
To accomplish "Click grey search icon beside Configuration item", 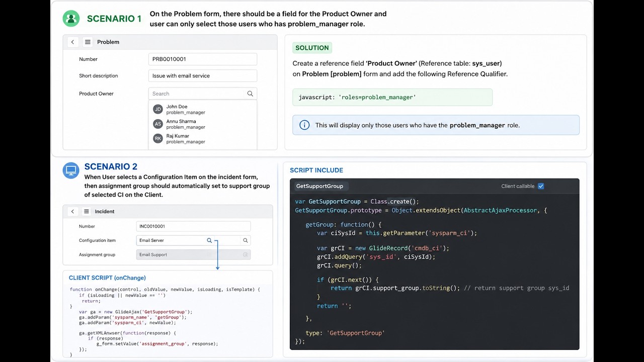I will (x=246, y=240).
